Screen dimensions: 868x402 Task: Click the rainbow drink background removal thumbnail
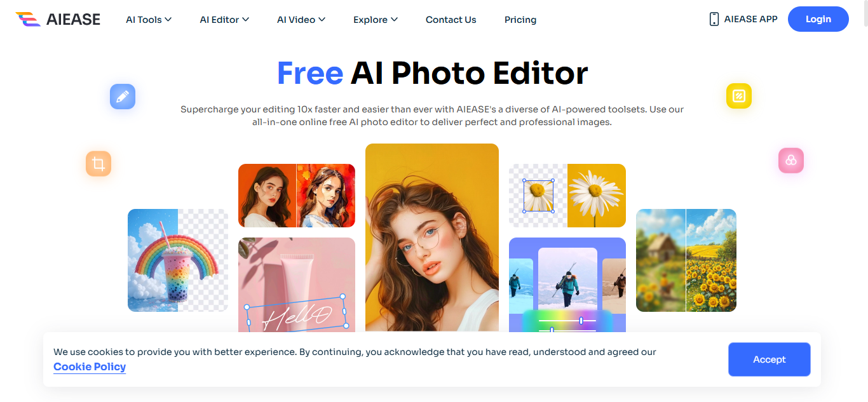178,260
